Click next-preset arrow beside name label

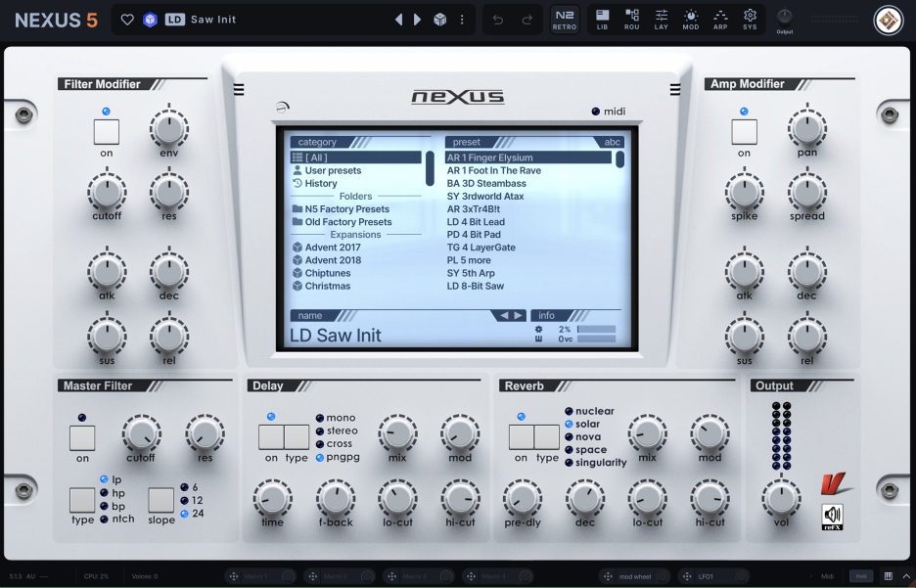pos(518,316)
